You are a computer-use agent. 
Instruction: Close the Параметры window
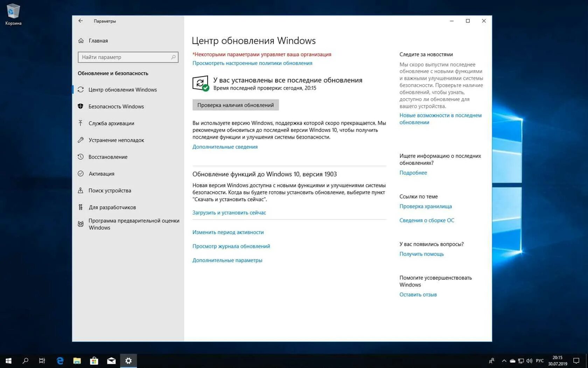(x=484, y=21)
